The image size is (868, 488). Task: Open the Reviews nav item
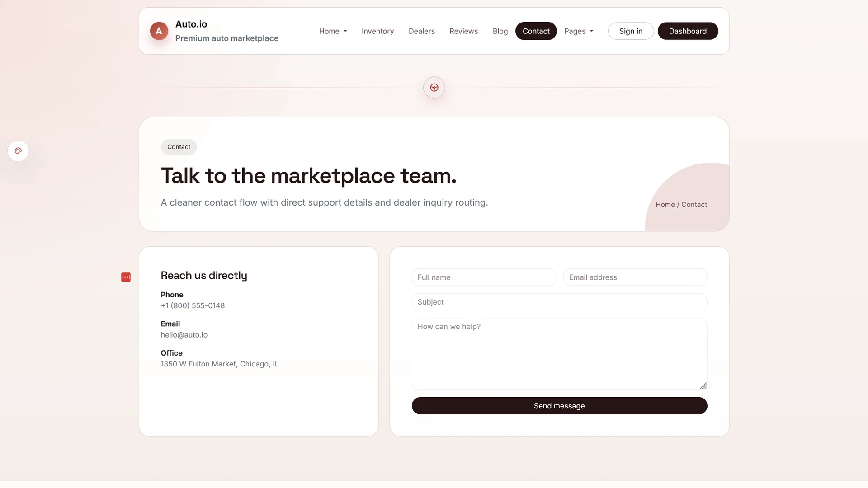tap(463, 31)
